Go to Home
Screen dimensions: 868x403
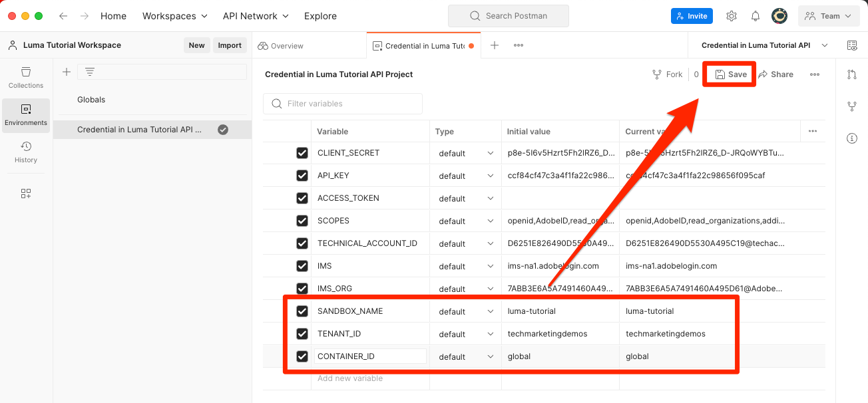point(113,16)
